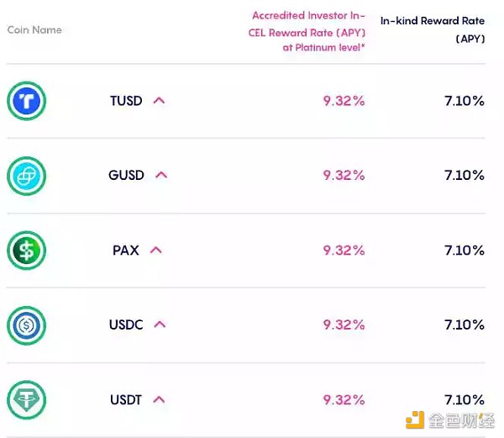Sort by Coin Name column header
The width and height of the screenshot is (504, 438).
tap(34, 30)
